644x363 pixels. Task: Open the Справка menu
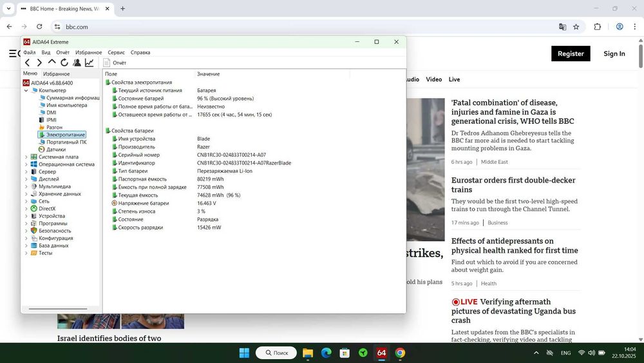pos(140,52)
